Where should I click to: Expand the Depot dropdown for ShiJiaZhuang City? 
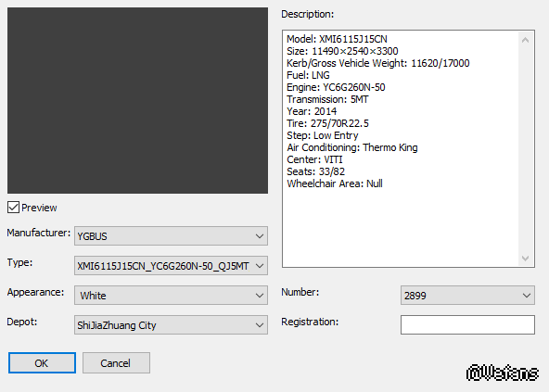pos(171,324)
